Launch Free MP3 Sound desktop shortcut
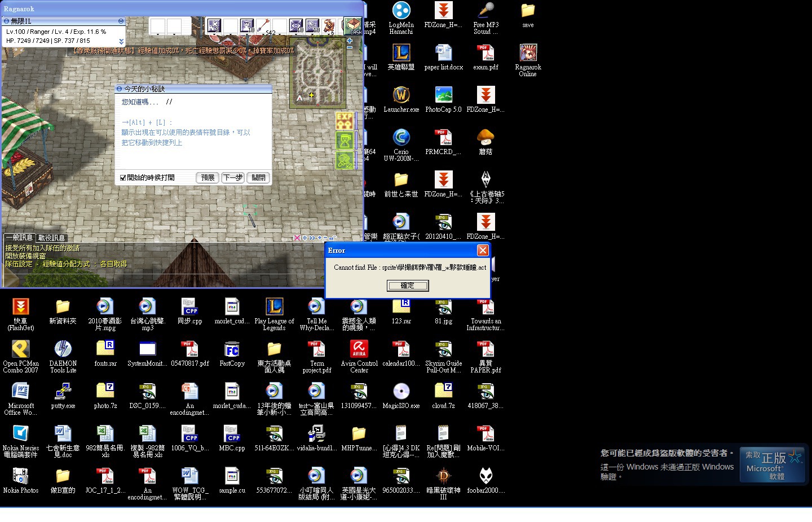This screenshot has height=522, width=812. [486, 18]
